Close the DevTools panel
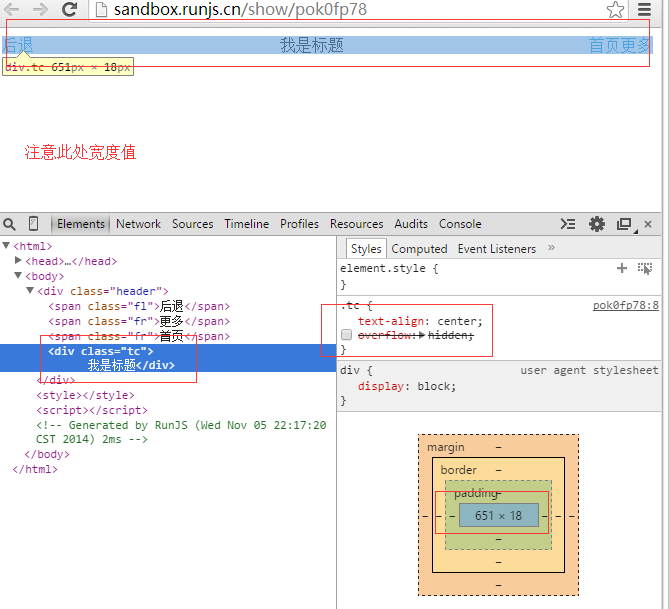This screenshot has width=669, height=609. click(x=648, y=224)
